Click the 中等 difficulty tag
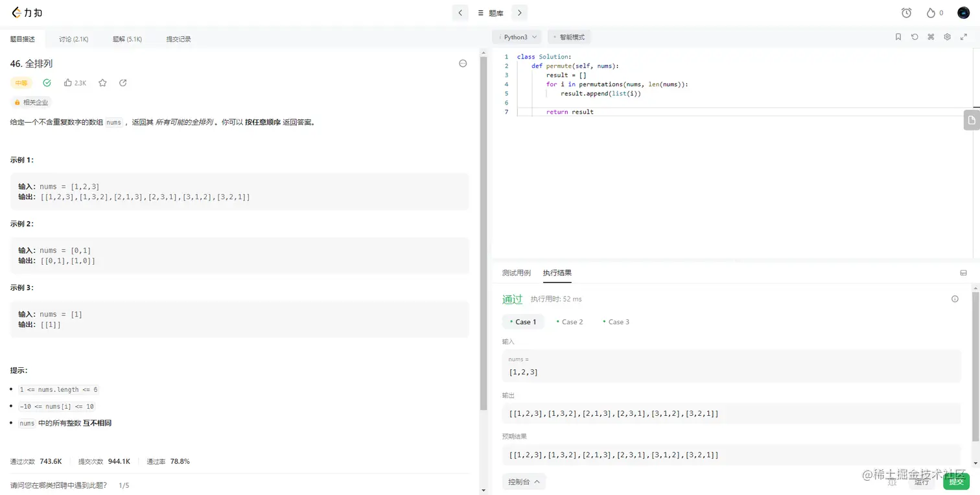The width and height of the screenshot is (980, 495). point(21,83)
